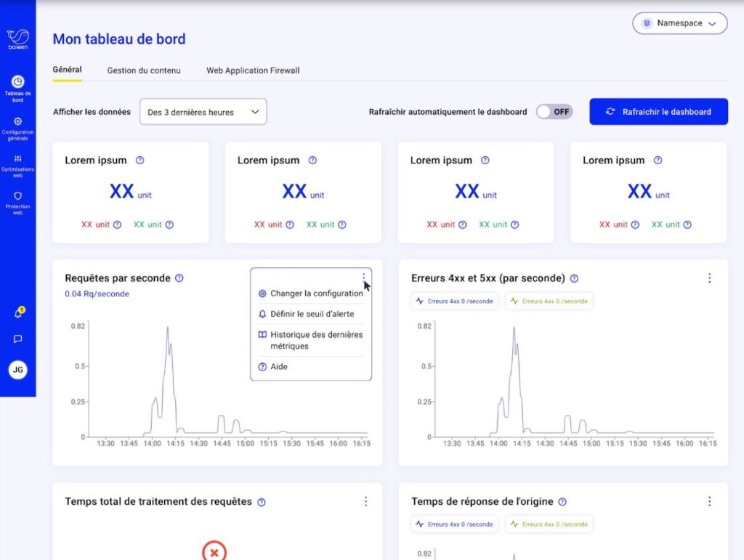Open Tableau de bord in sidebar
The height and width of the screenshot is (560, 744).
click(17, 89)
